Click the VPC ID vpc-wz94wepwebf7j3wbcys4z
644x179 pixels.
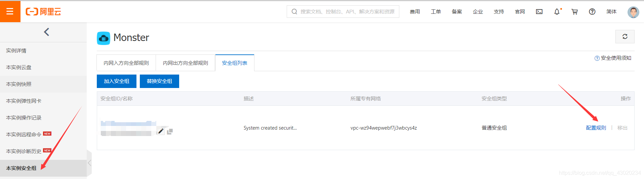(384, 128)
